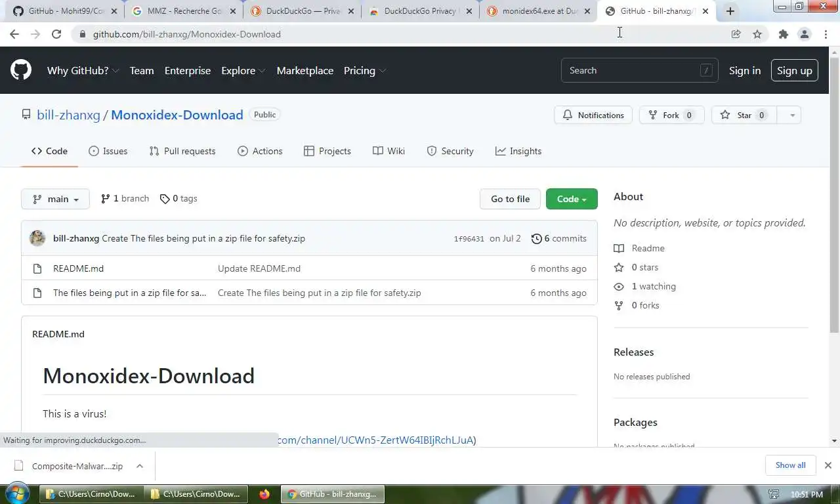Click the GitHub search field

(x=639, y=70)
